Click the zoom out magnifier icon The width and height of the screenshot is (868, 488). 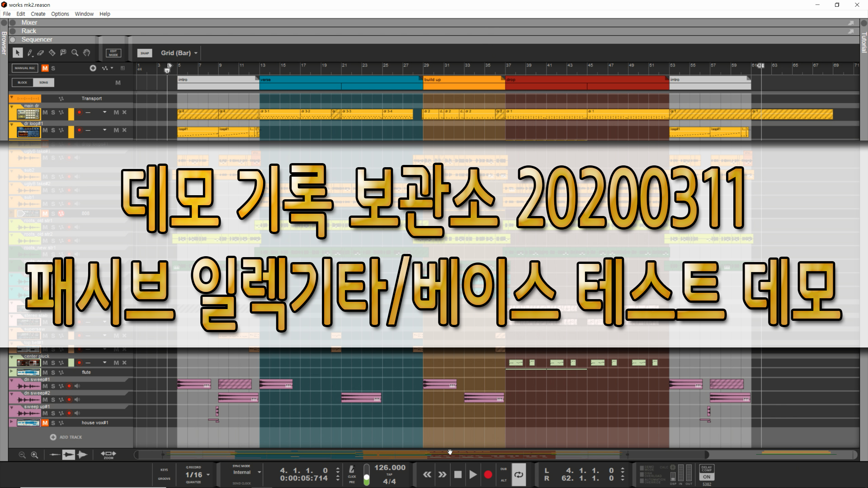pyautogui.click(x=22, y=455)
